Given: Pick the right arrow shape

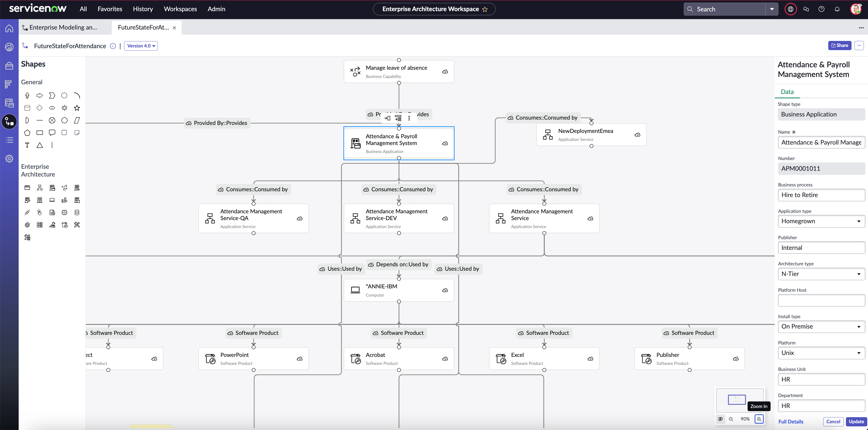Looking at the screenshot, I should point(40,96).
